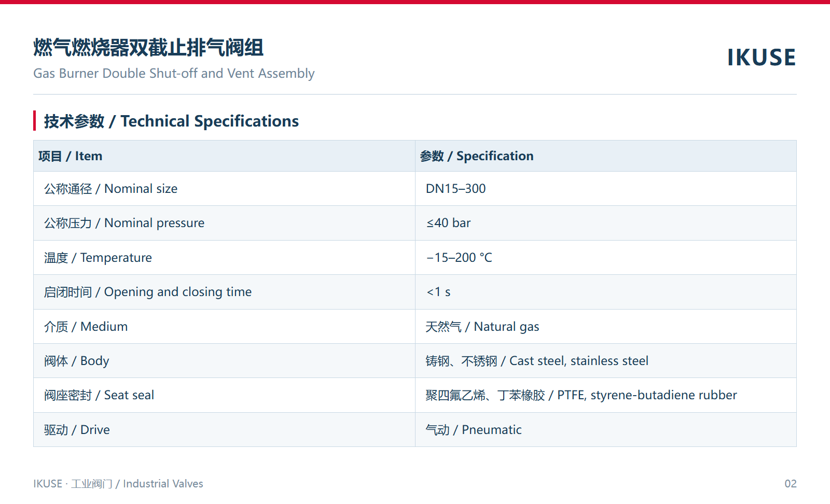Click the <1 s value cell

click(x=606, y=292)
